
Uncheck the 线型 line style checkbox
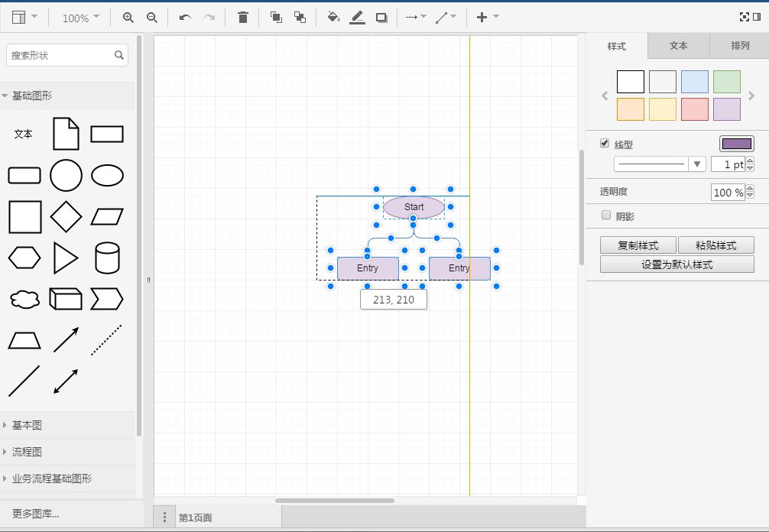pyautogui.click(x=603, y=144)
